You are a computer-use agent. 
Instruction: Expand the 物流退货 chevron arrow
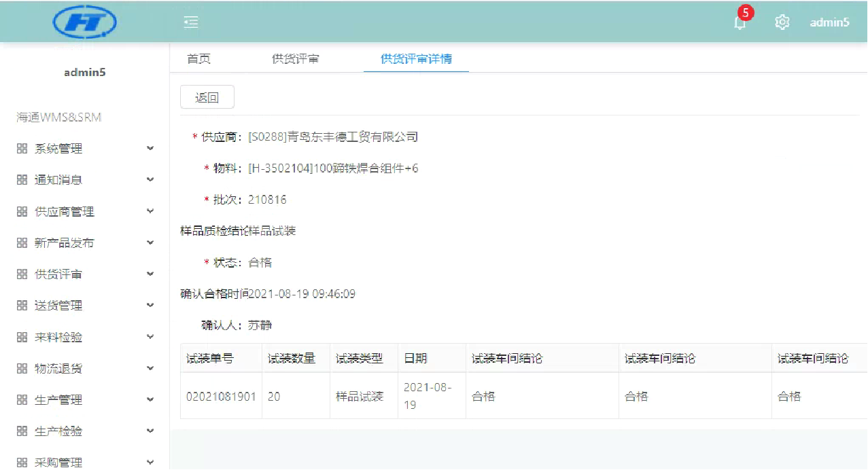click(150, 368)
